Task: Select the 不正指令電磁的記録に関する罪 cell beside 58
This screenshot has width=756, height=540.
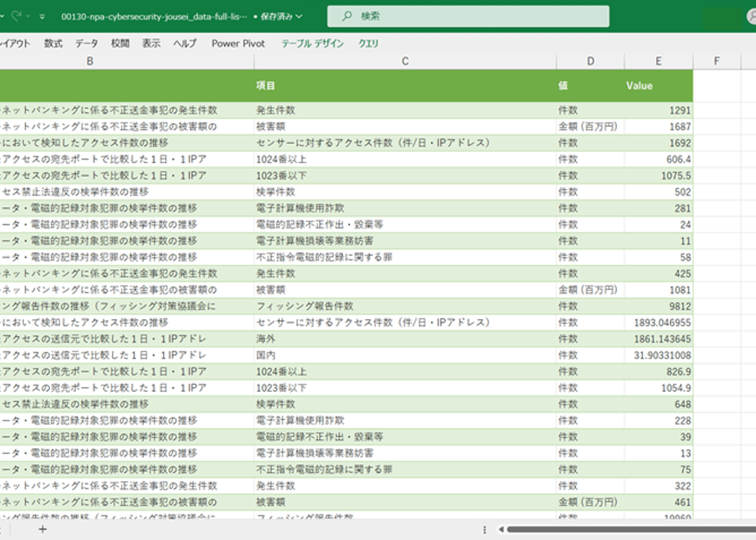Action: (405, 258)
